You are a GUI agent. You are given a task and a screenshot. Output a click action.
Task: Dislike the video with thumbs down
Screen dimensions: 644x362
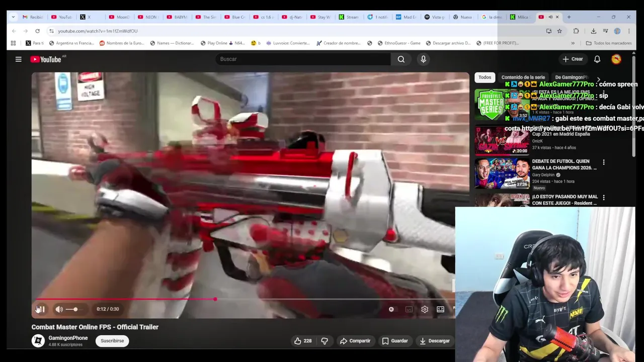[x=325, y=341]
